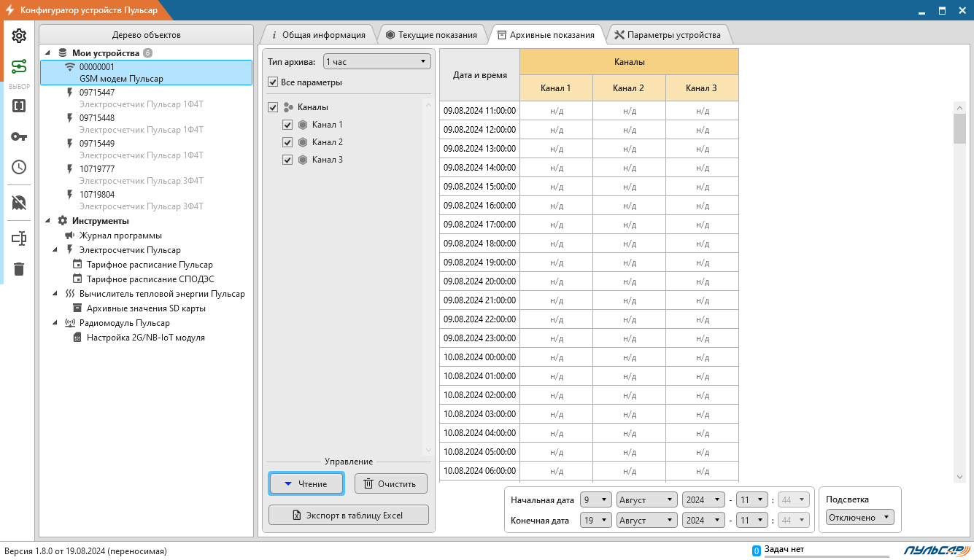Open the Начальная дата month dropdown

647,500
